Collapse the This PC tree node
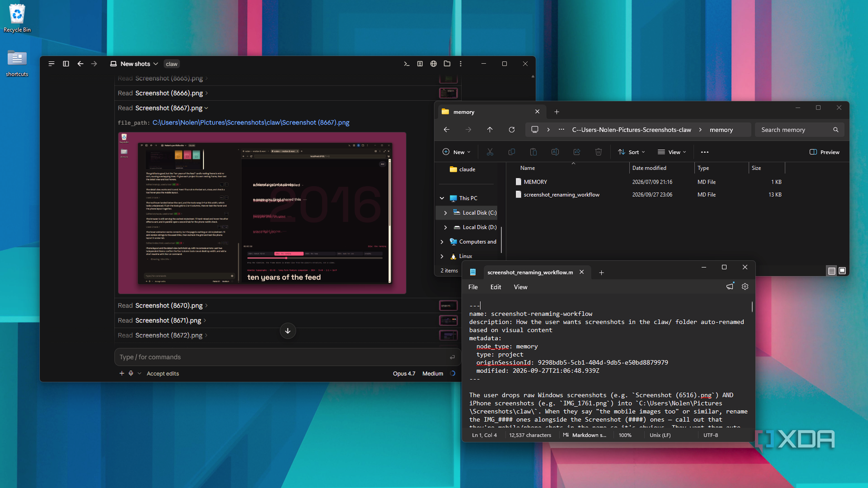Image resolution: width=868 pixels, height=488 pixels. [x=442, y=198]
